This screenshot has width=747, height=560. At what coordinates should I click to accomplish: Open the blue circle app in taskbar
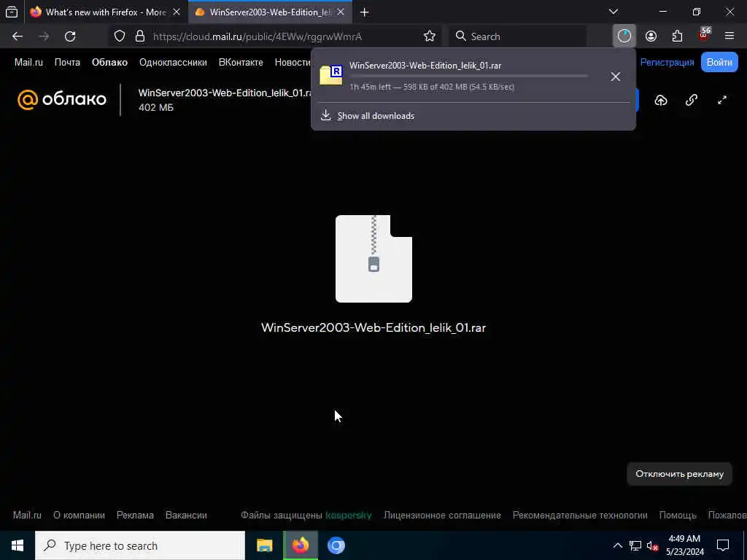click(x=336, y=545)
